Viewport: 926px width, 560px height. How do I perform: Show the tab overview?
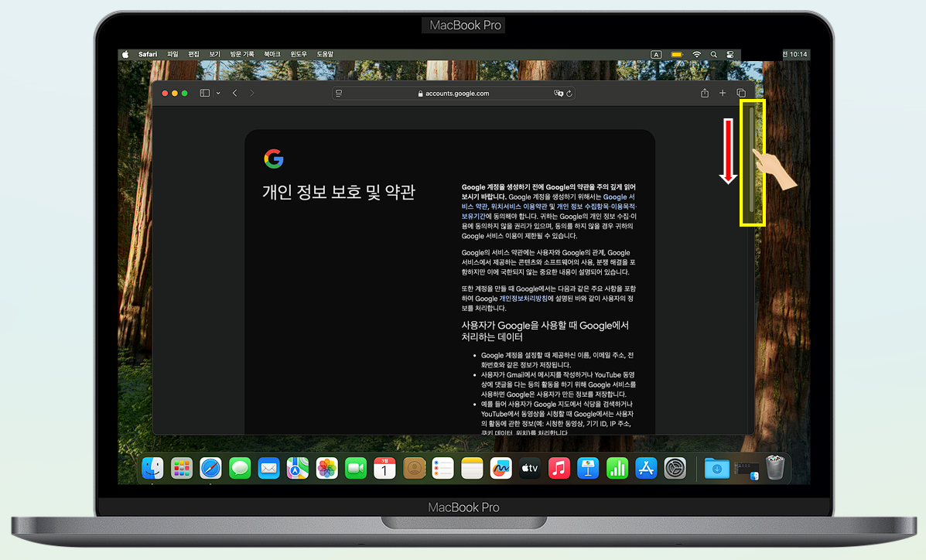click(741, 94)
